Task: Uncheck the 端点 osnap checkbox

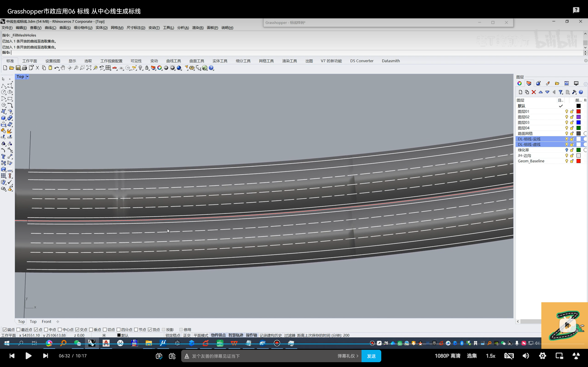Action: coord(5,329)
